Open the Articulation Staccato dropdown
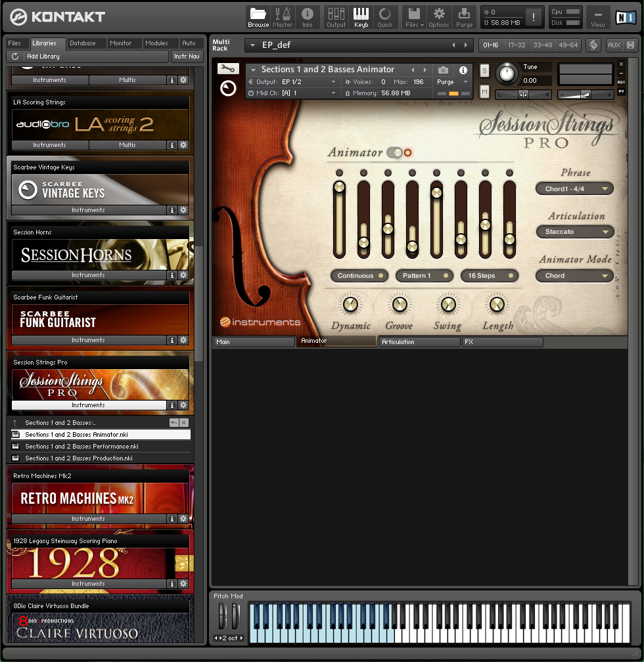Screen dimensions: 644x662 (574, 232)
